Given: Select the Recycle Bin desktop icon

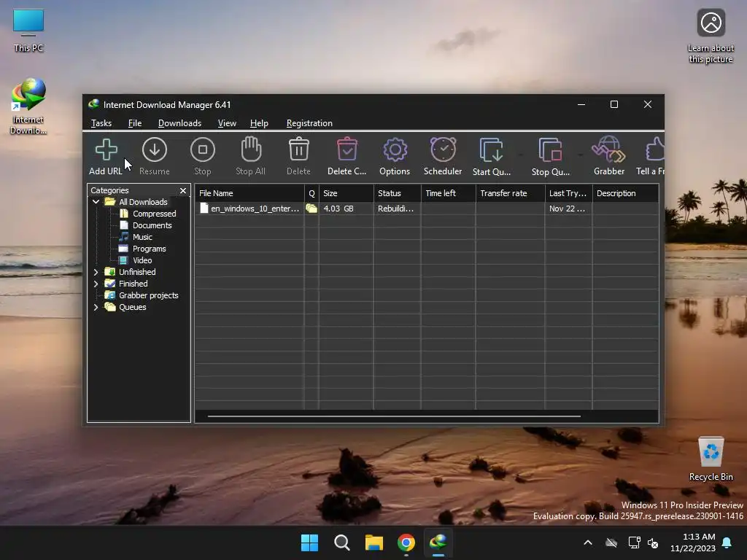Looking at the screenshot, I should [x=711, y=459].
